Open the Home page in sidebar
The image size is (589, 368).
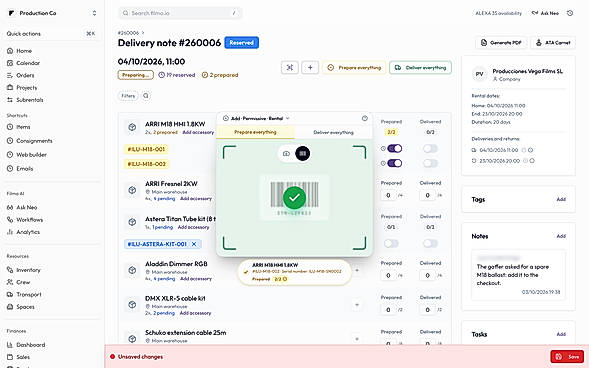click(x=20, y=51)
